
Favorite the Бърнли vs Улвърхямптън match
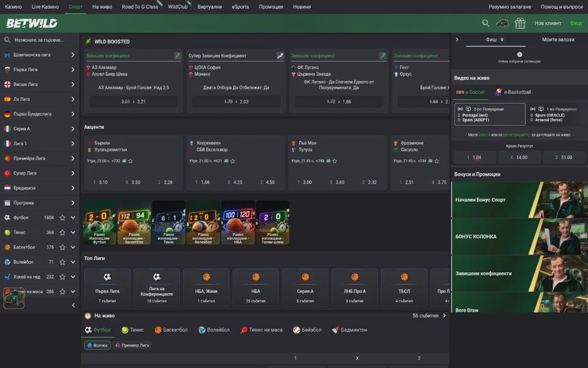[x=130, y=161]
